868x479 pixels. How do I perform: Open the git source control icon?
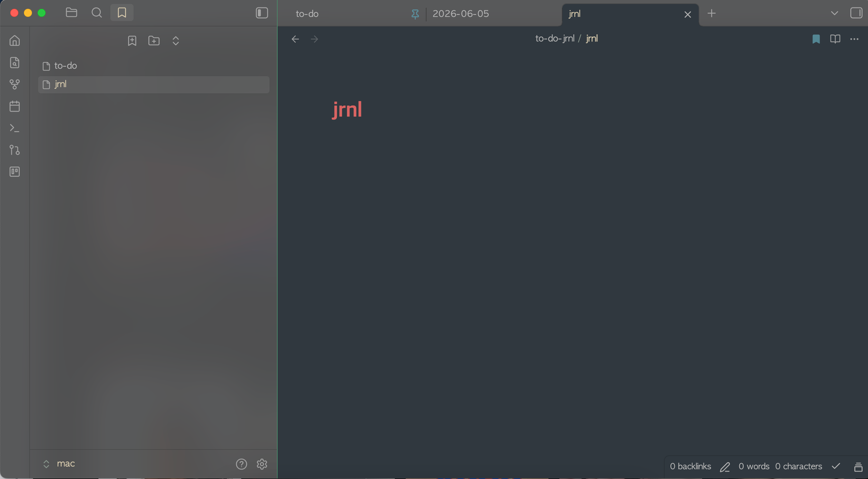click(15, 150)
